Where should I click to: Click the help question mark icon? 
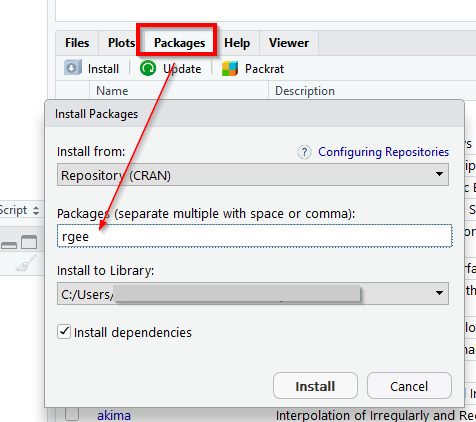(304, 152)
